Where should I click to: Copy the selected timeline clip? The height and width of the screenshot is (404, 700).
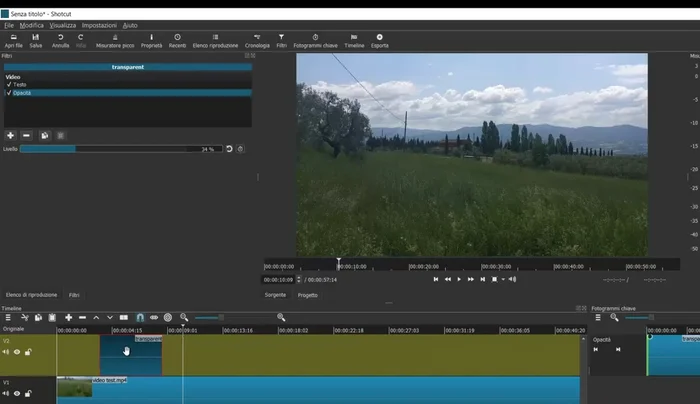coord(38,317)
